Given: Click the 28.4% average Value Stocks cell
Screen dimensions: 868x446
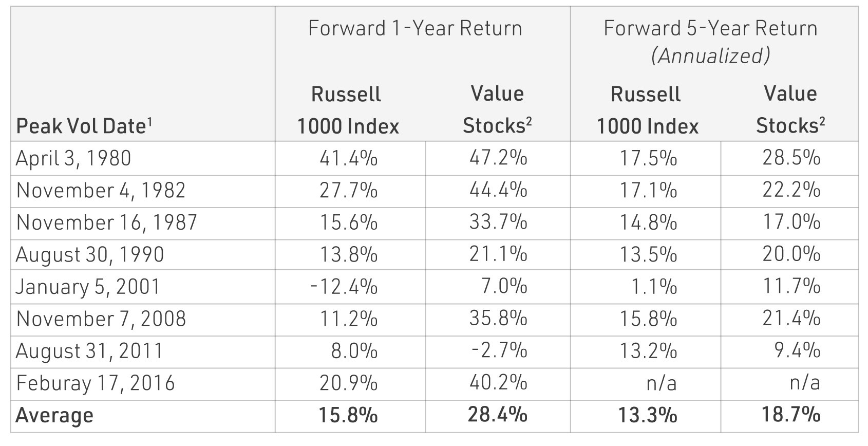Looking at the screenshot, I should pyautogui.click(x=498, y=415).
